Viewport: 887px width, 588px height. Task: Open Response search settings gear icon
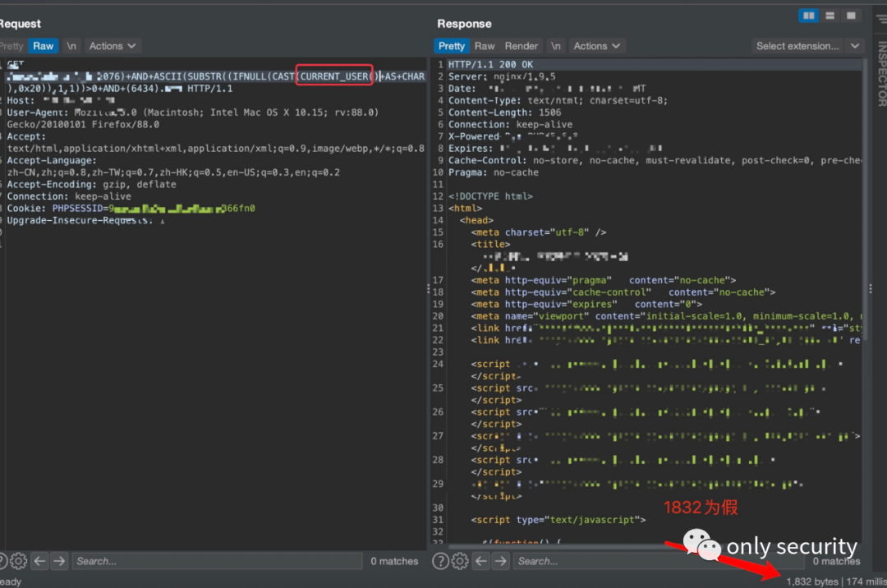coord(460,561)
